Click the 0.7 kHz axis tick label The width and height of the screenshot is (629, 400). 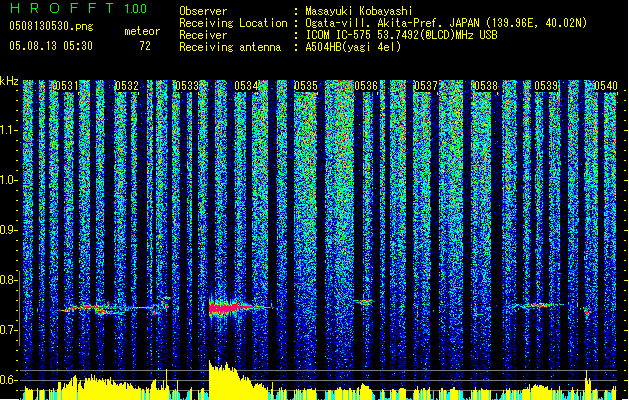[8, 330]
